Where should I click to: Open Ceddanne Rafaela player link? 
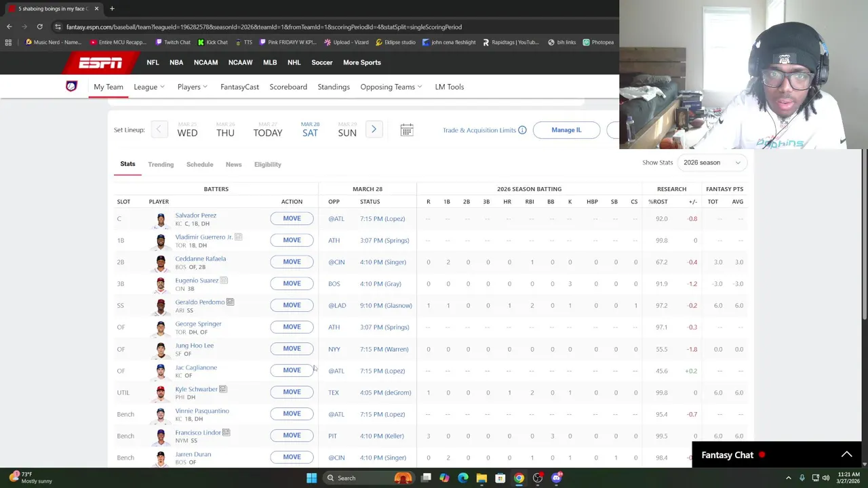(201, 259)
